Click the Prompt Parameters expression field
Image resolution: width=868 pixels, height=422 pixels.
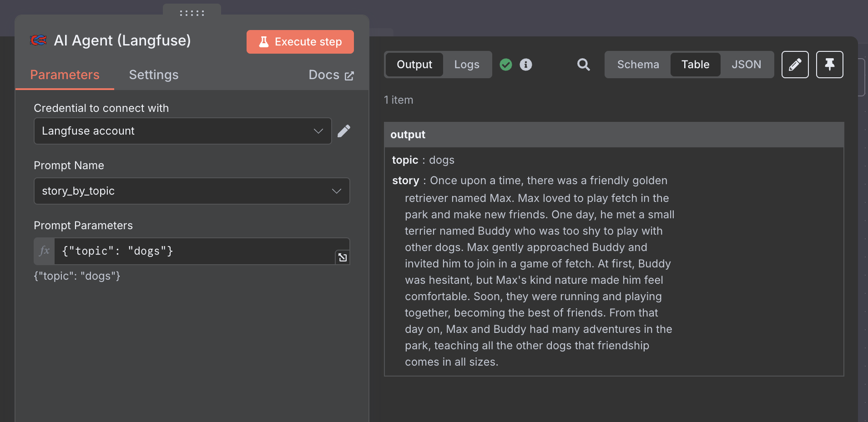[x=195, y=251]
